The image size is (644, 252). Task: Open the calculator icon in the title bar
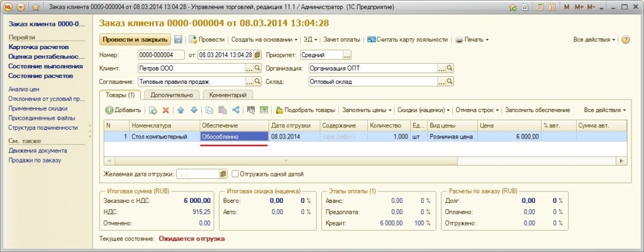coord(540,7)
